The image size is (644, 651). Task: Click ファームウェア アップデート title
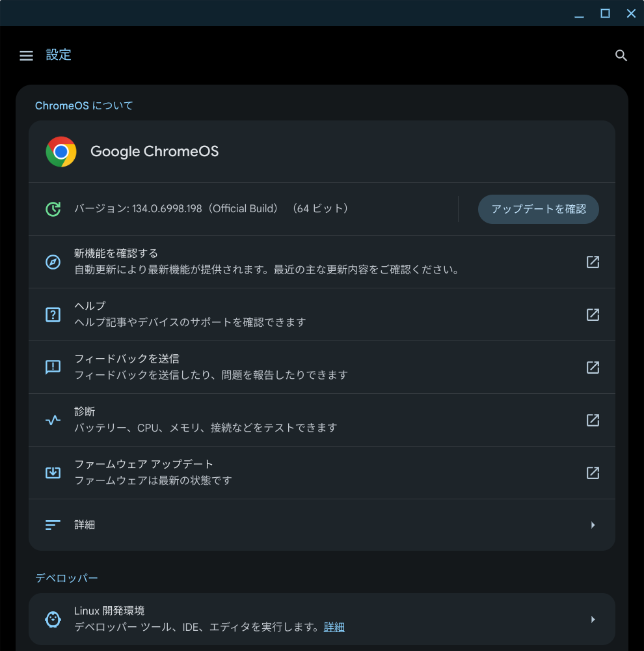point(144,464)
